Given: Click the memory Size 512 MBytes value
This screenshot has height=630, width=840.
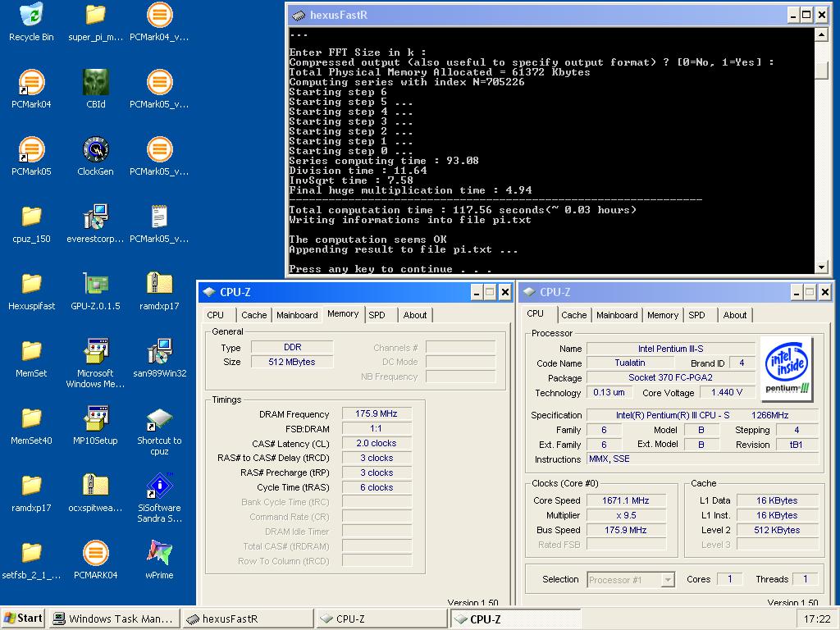Looking at the screenshot, I should tap(292, 362).
